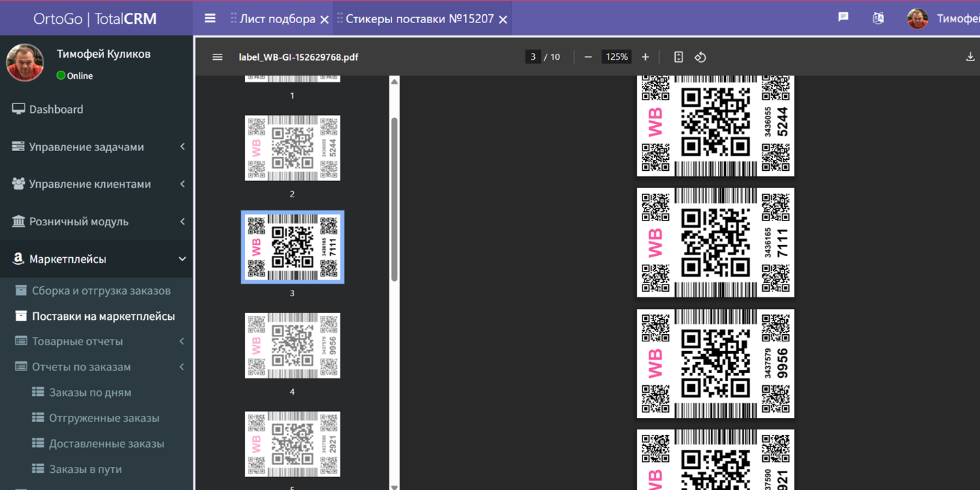Open Отгруженные заказы report
Viewport: 980px width, 490px height.
pos(104,418)
